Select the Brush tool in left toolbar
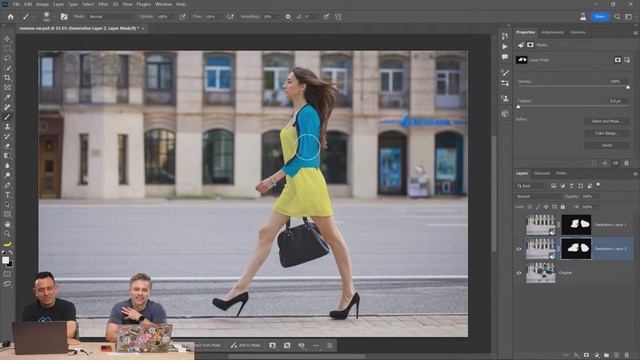640x360 pixels. point(7,117)
